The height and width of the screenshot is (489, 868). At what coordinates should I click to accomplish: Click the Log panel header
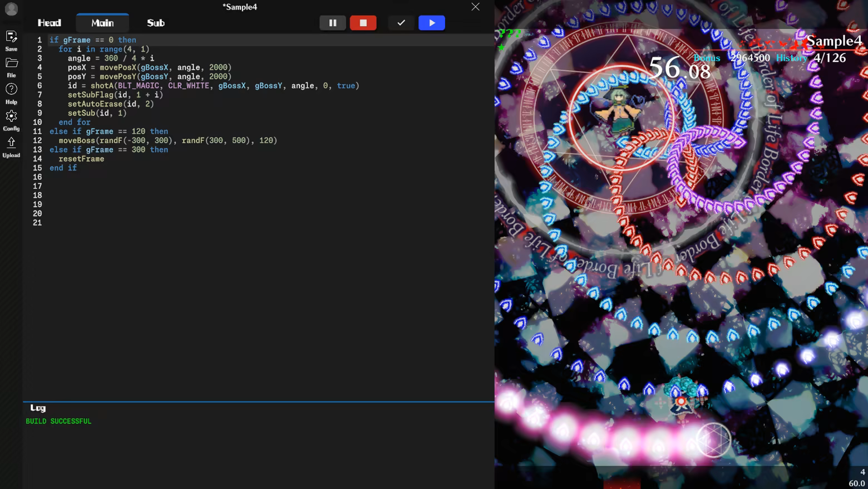point(38,408)
